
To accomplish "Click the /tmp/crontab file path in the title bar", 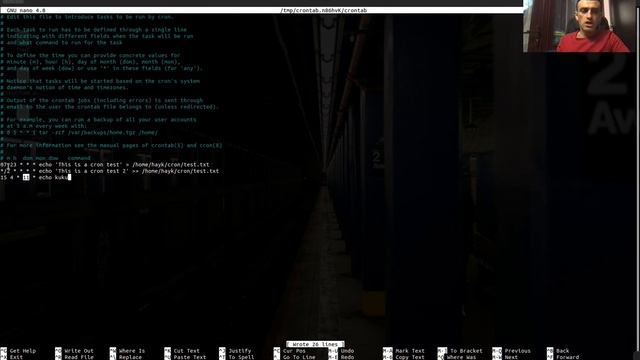I will click(324, 10).
